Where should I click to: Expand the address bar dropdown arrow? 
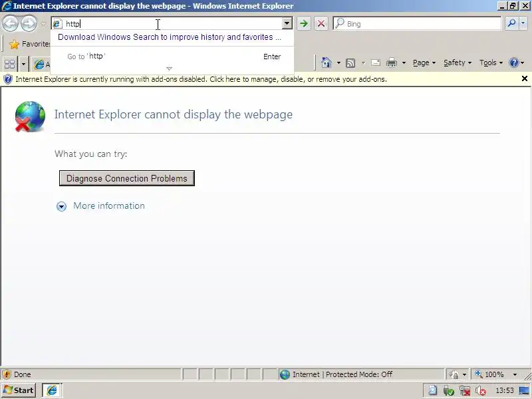click(x=287, y=24)
